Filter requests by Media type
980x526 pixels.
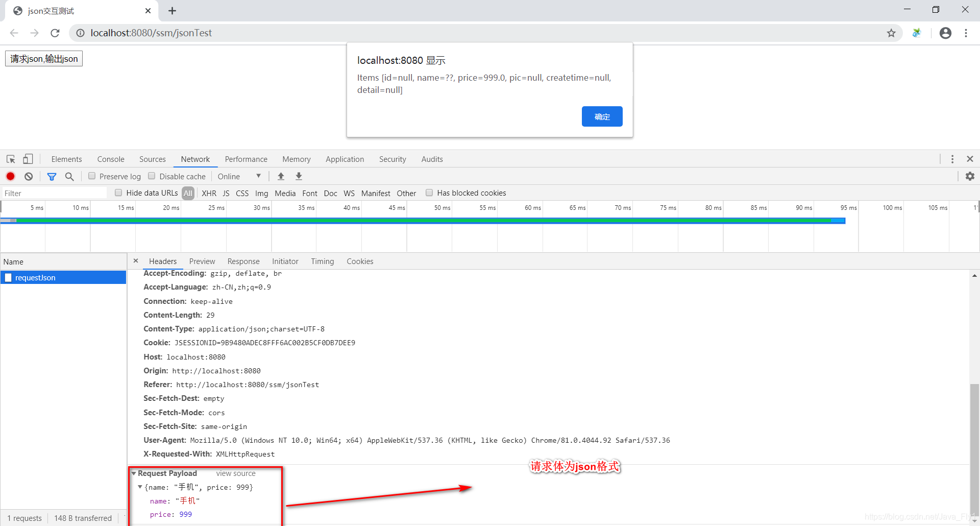[x=285, y=193]
